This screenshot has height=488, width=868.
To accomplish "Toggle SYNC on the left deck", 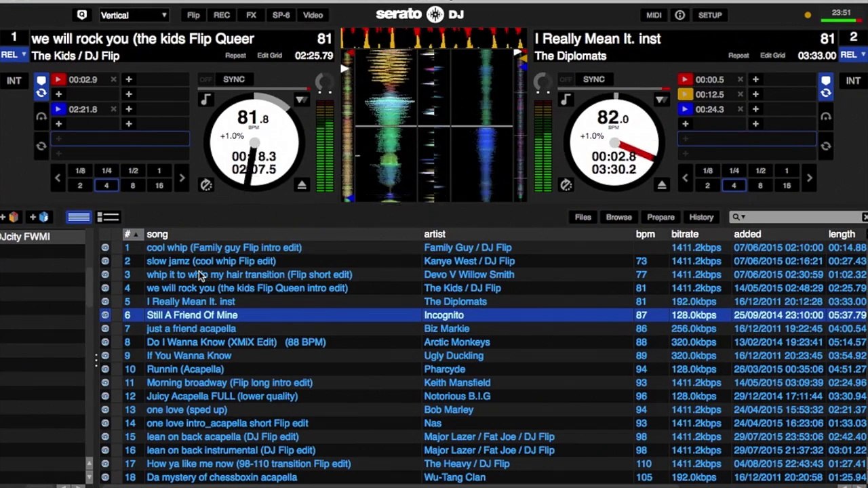I will pos(234,79).
